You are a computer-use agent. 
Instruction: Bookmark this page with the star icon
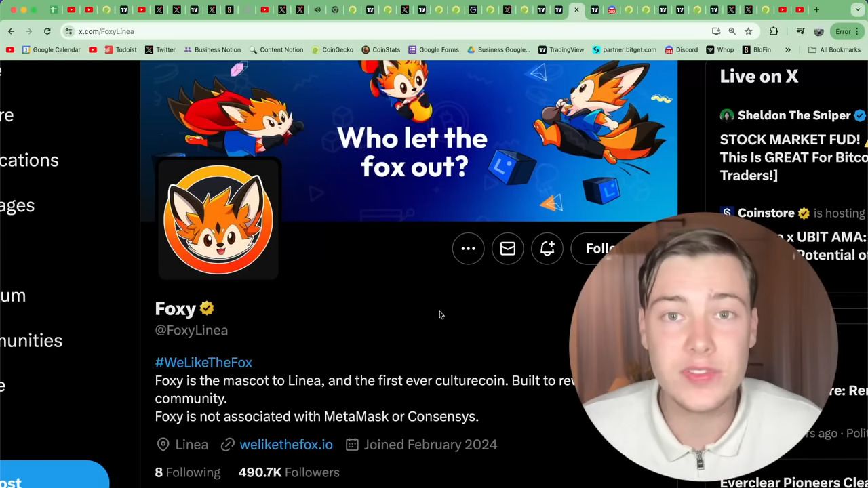749,31
